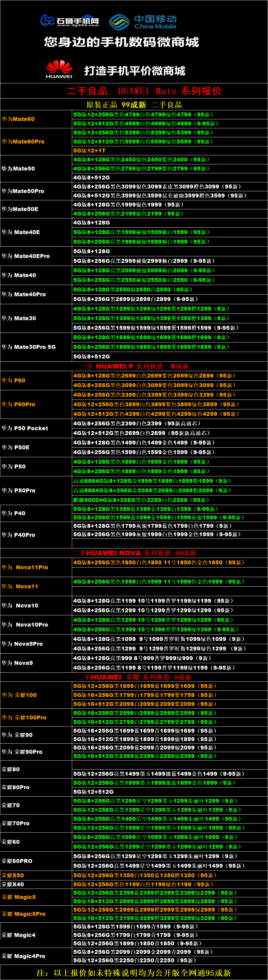Select the 华为 荣耀100 model cell
Viewport: 268px width, 980px height.
click(36, 695)
